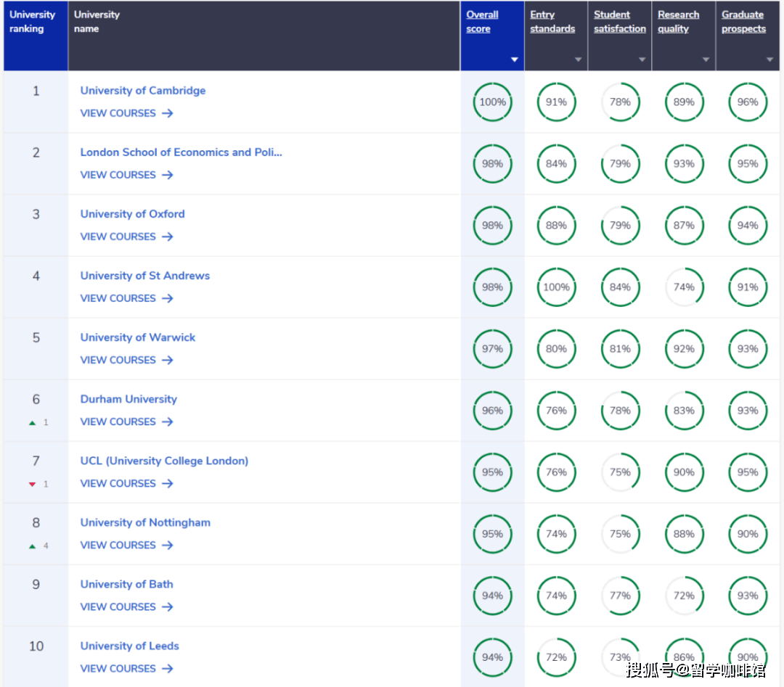Click Cambridge's 100% overall score circle
784x687 pixels.
(492, 102)
